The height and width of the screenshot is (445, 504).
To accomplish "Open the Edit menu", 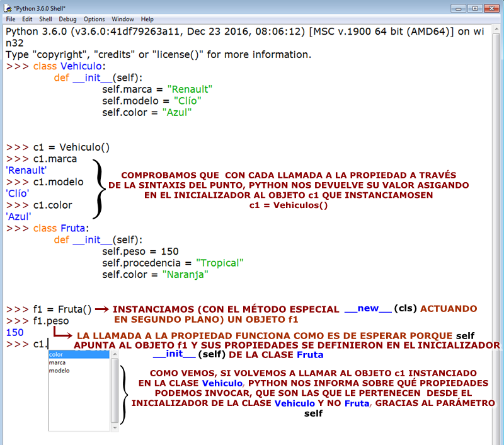I will tap(27, 19).
